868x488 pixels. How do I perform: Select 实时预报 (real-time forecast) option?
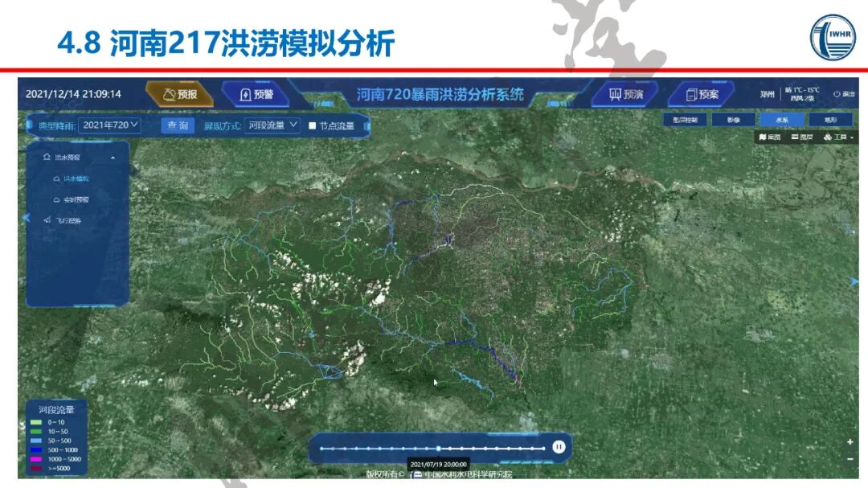click(x=76, y=199)
